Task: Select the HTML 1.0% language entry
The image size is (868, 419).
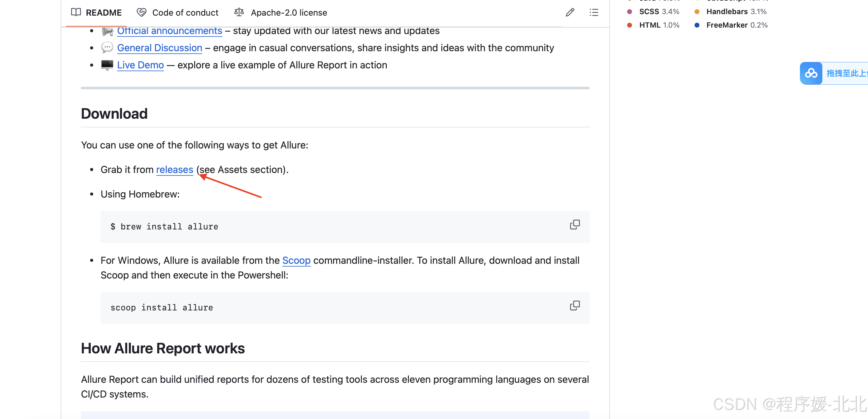Action: pyautogui.click(x=653, y=25)
